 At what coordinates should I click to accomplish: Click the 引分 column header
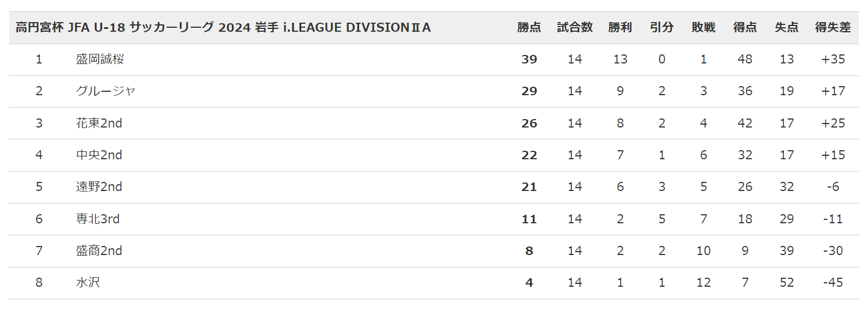661,27
